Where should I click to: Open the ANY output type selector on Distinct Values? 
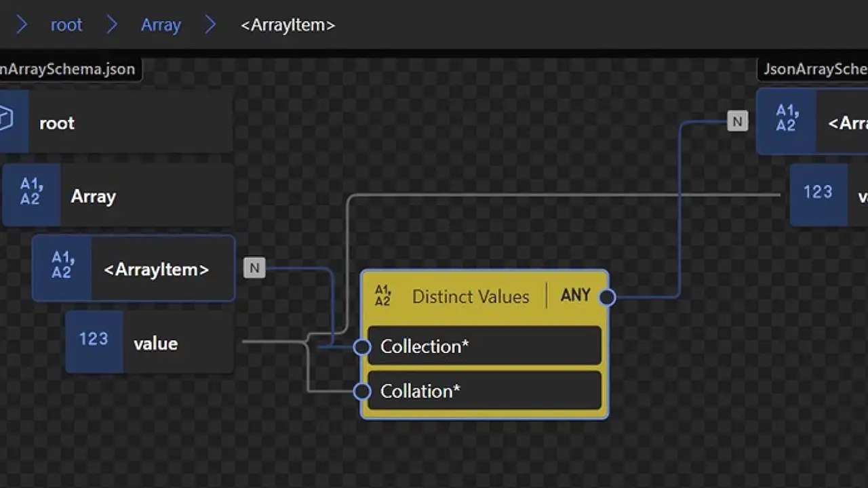(575, 296)
